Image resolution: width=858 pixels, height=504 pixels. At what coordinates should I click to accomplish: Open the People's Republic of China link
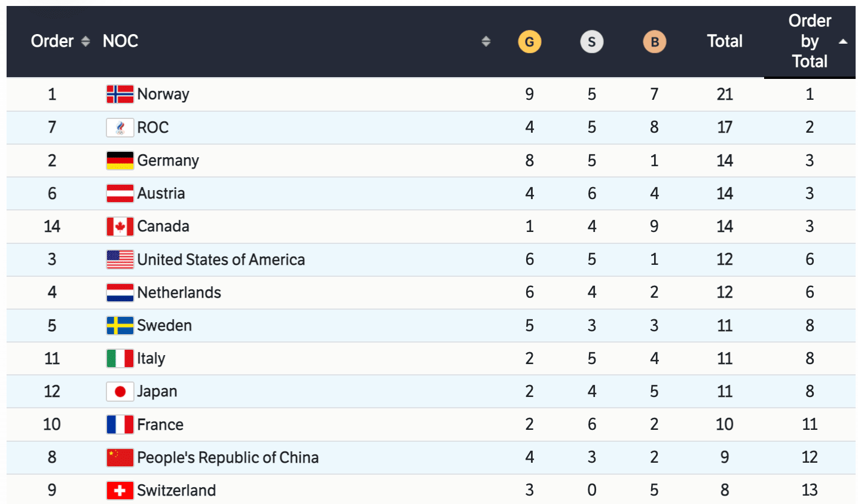pos(227,457)
